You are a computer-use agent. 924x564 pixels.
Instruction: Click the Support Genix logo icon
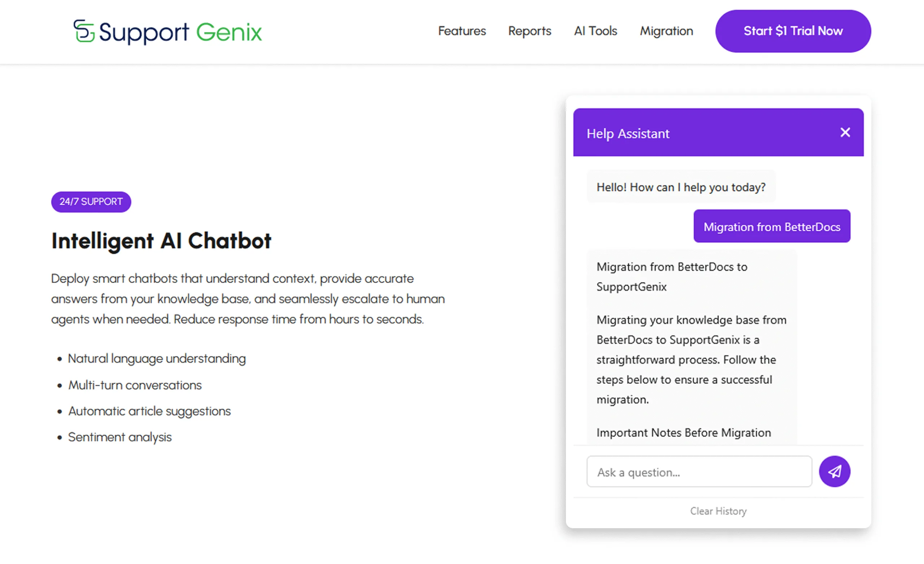(x=84, y=31)
